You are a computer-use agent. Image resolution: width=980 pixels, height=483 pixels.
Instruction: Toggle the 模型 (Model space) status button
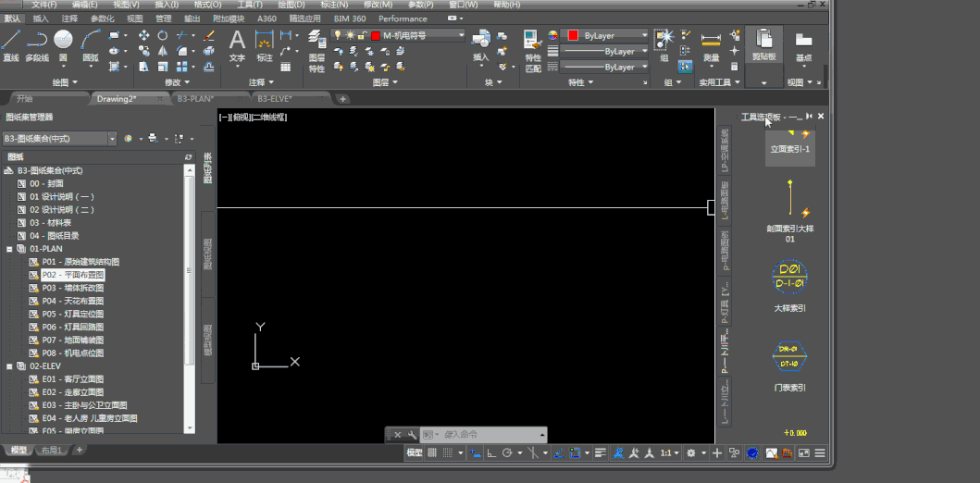click(415, 453)
